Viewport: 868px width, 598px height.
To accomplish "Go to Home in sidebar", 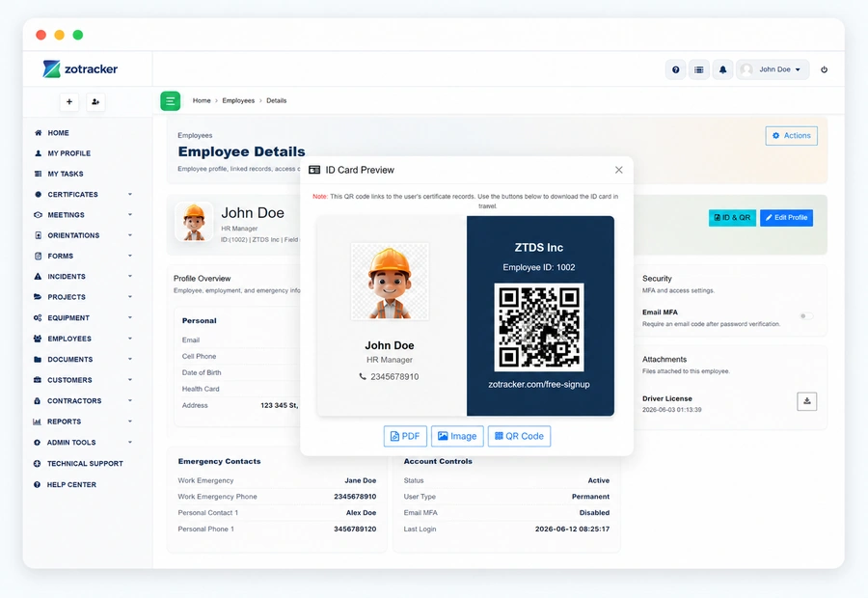I will (x=58, y=133).
